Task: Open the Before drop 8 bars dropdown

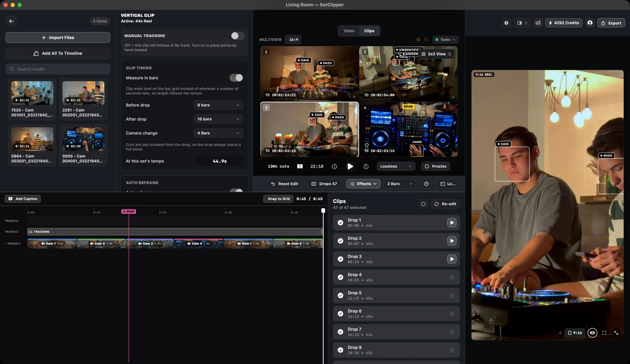Action: (218, 105)
